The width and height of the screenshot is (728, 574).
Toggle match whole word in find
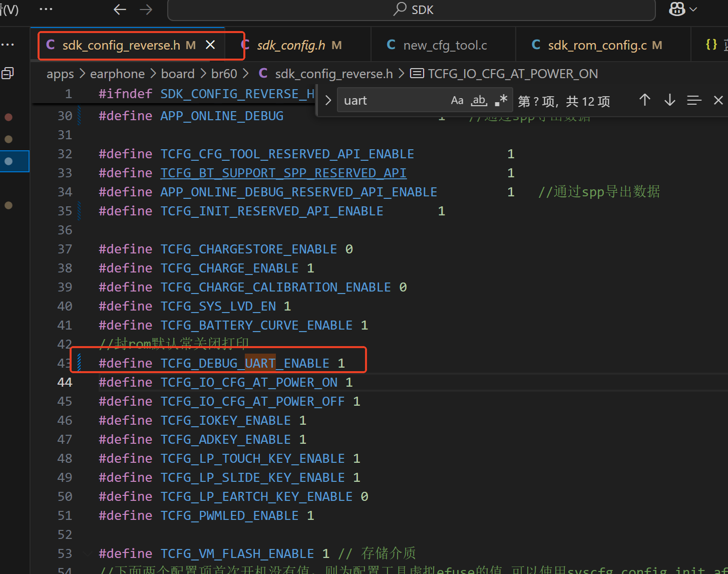click(479, 100)
